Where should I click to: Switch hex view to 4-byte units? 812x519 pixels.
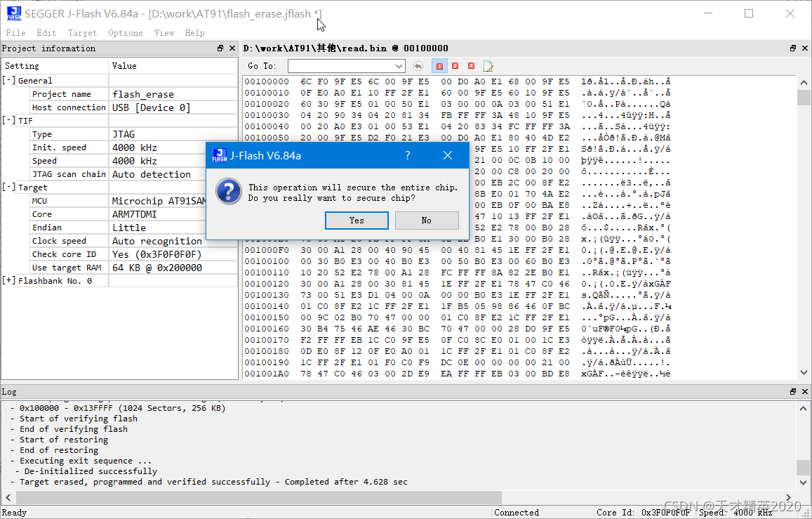[471, 66]
